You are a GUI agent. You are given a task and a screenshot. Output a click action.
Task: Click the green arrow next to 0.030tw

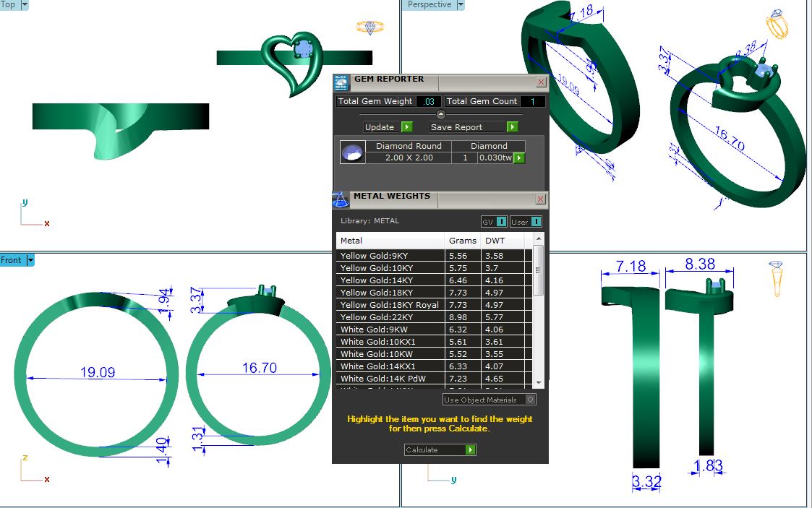[518, 158]
